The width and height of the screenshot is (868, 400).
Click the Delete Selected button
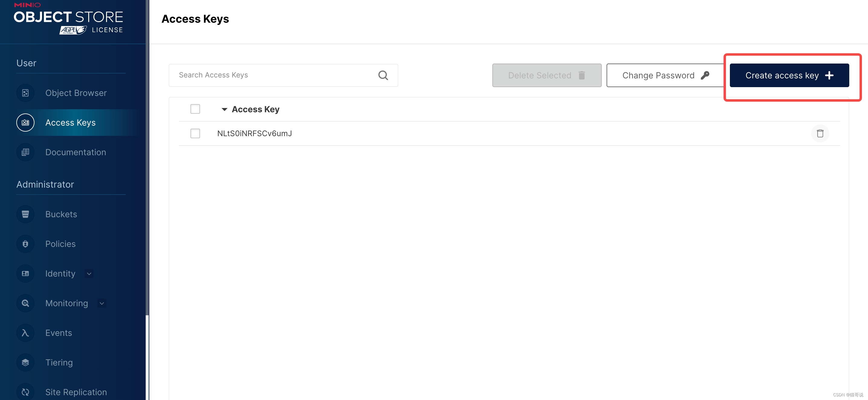(546, 75)
